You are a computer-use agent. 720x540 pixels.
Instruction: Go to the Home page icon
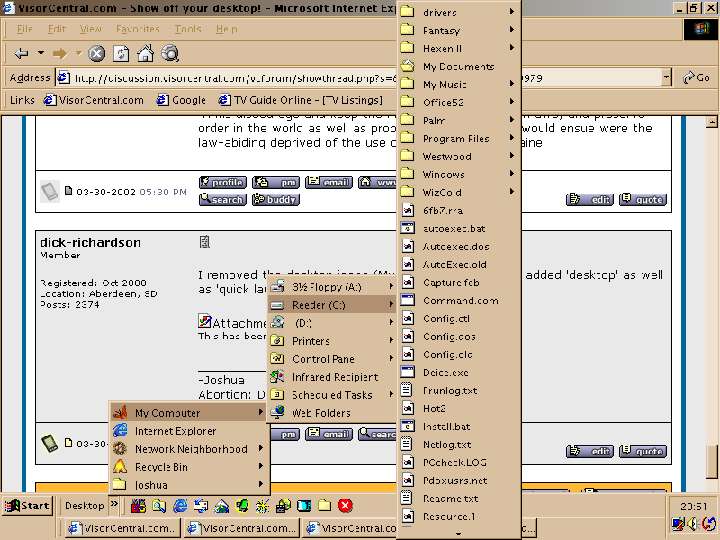(x=146, y=53)
